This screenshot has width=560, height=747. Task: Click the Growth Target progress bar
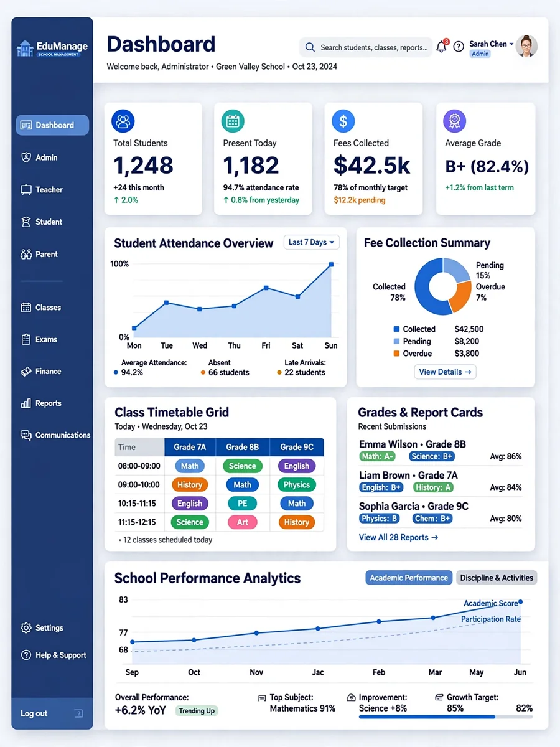(x=446, y=716)
